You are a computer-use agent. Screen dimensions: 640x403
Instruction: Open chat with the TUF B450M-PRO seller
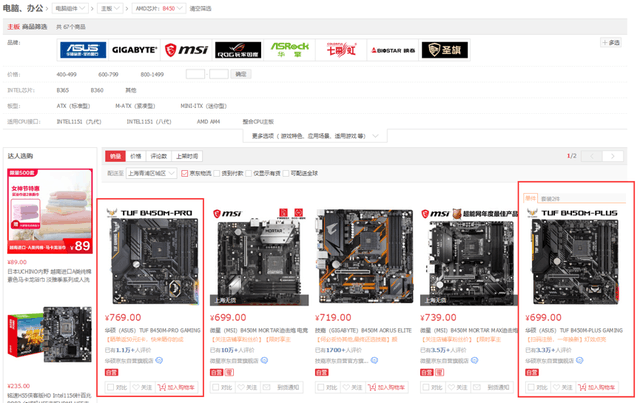click(x=159, y=361)
